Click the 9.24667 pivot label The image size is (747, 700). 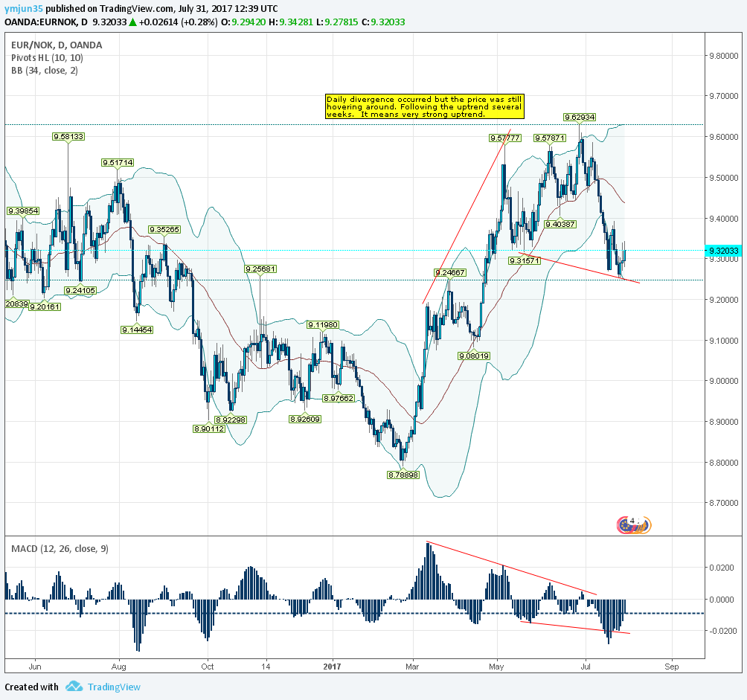click(449, 273)
